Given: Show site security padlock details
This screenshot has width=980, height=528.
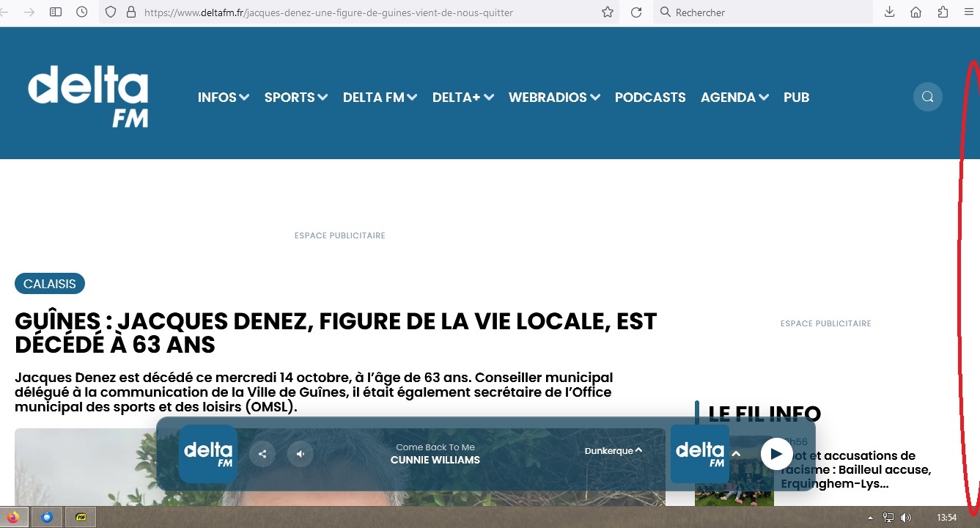Looking at the screenshot, I should click(x=131, y=12).
